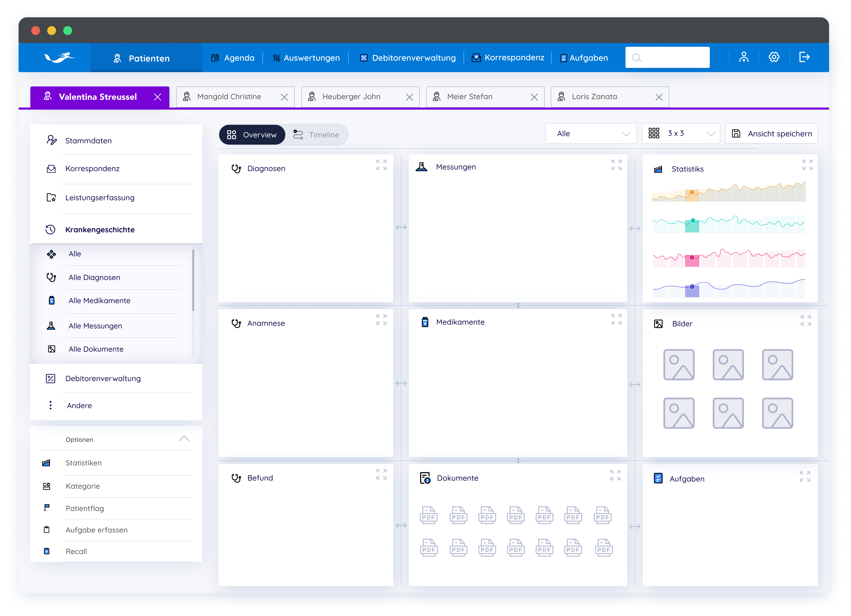This screenshot has width=851, height=616.
Task: Open Aufgaben in the top navigation
Action: pos(584,58)
